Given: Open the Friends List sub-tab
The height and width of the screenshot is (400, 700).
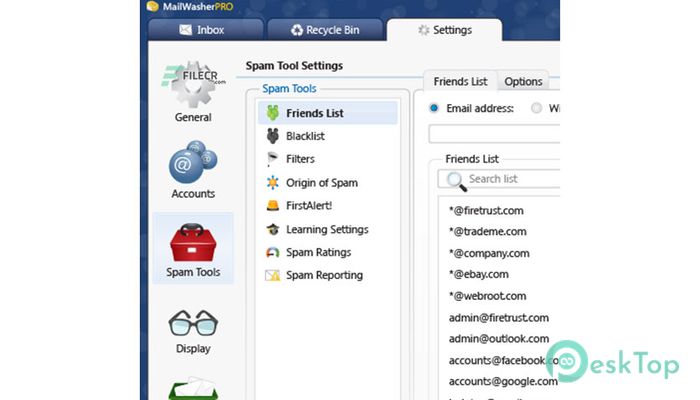Looking at the screenshot, I should pyautogui.click(x=460, y=81).
